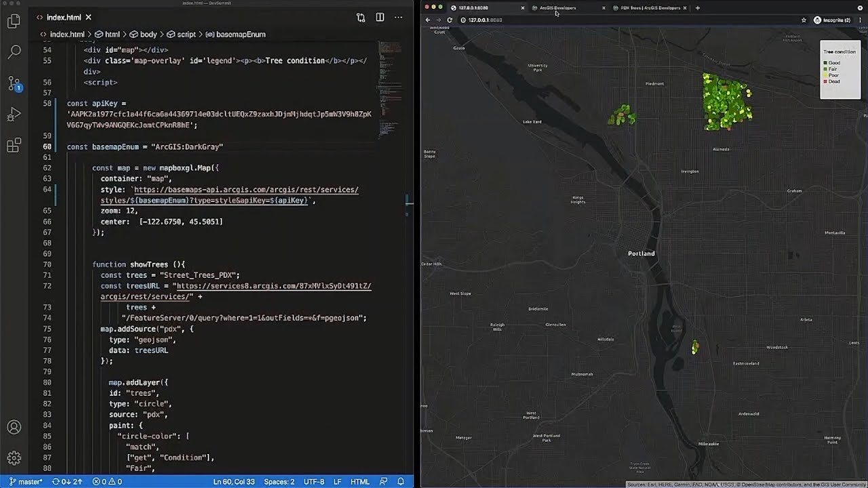Split the editor to the right
The height and width of the screenshot is (488, 868).
380,17
